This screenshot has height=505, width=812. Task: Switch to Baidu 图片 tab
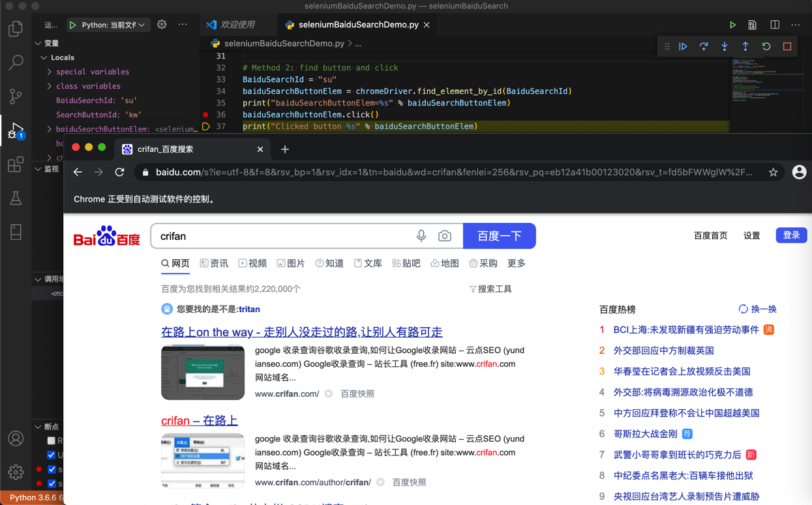click(291, 263)
